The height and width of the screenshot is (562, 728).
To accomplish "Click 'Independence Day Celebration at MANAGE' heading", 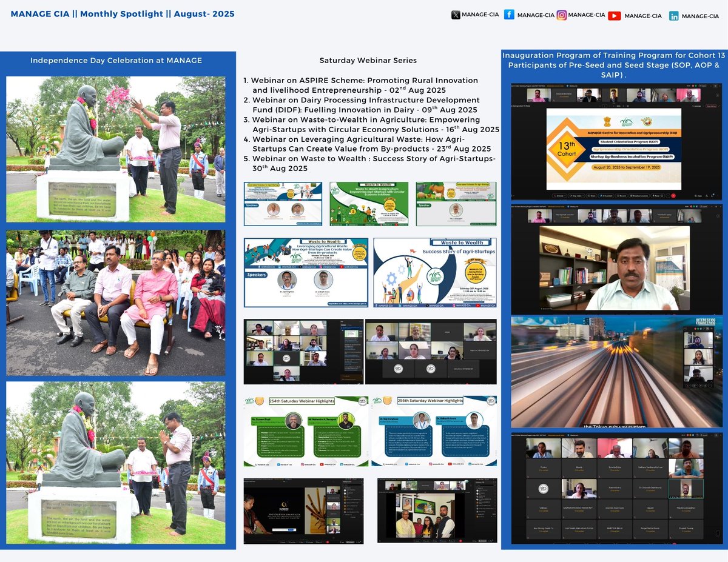I will click(116, 60).
